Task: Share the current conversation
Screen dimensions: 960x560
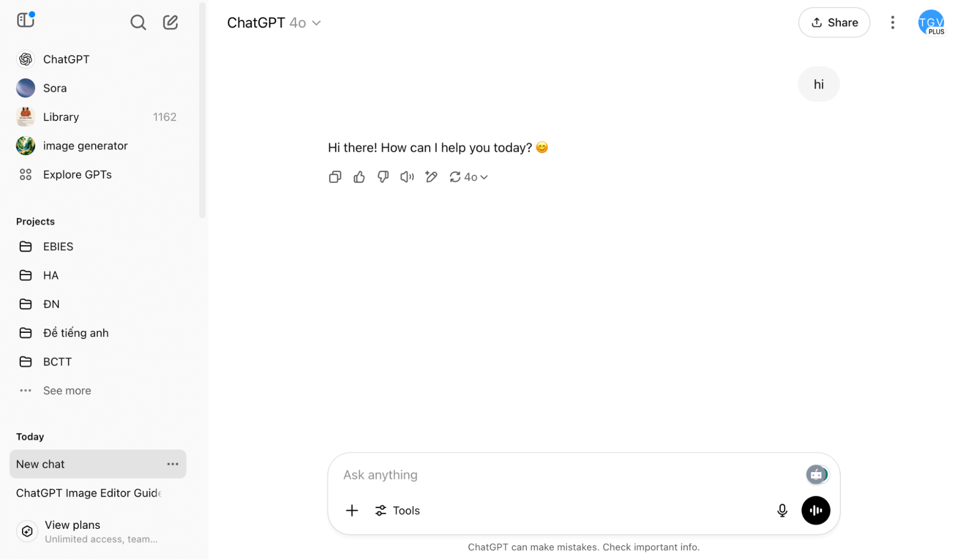Action: pyautogui.click(x=834, y=22)
